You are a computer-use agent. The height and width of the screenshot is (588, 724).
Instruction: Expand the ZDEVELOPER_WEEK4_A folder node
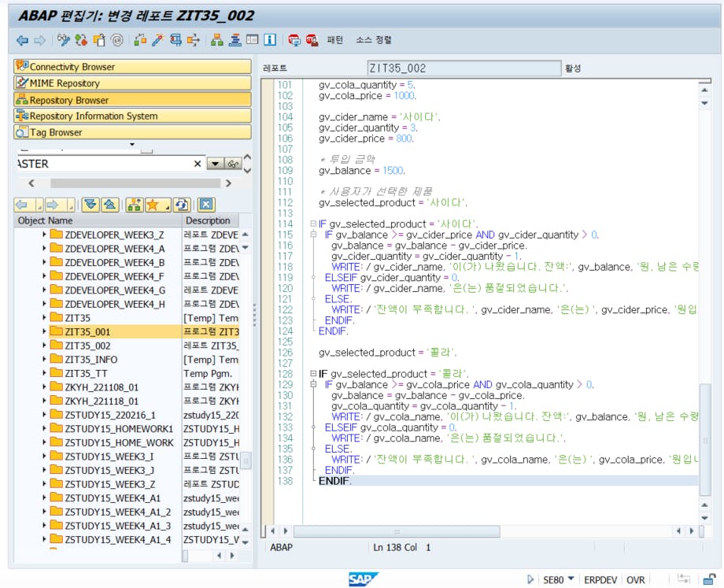(44, 248)
